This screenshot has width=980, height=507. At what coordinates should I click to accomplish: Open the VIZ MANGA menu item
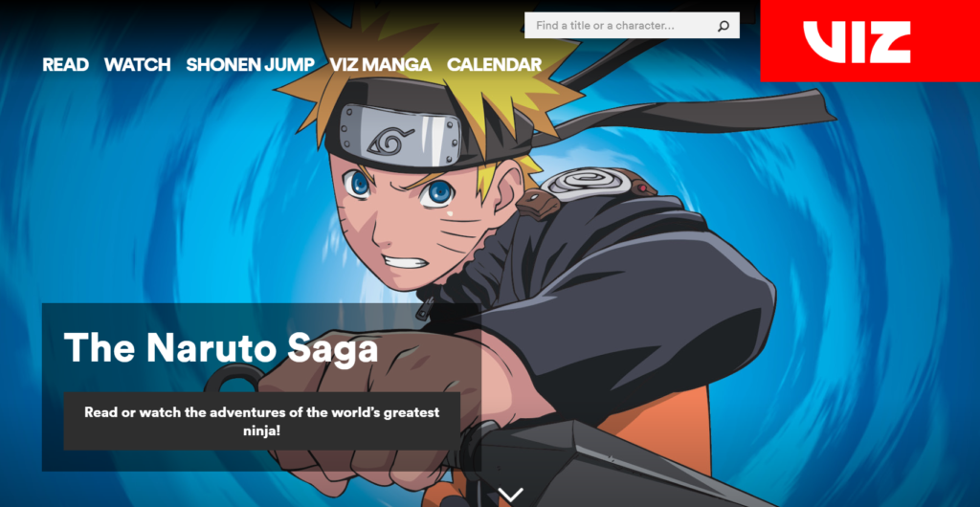[x=381, y=64]
